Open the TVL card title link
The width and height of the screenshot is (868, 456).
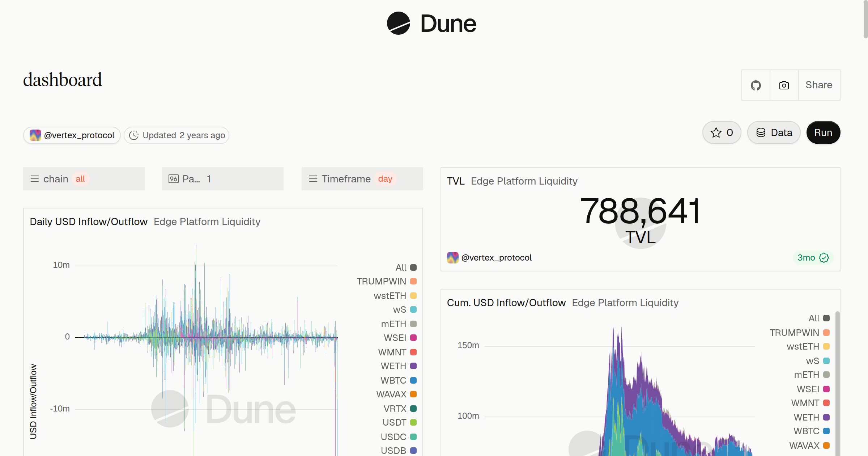click(x=456, y=181)
